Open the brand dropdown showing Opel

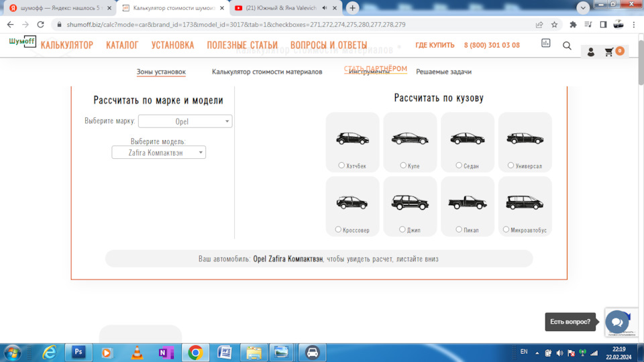pyautogui.click(x=185, y=121)
